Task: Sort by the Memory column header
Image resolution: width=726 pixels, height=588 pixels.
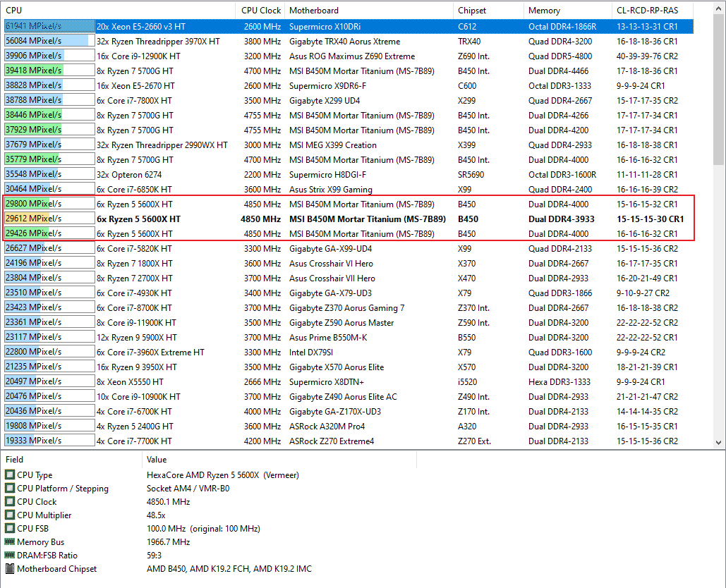Action: [x=568, y=10]
